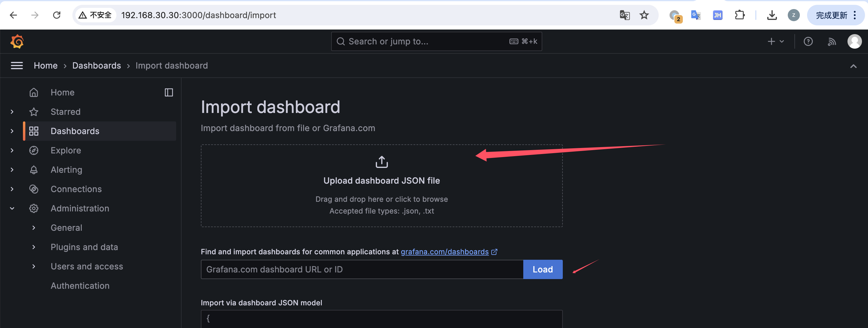Click the user profile avatar
This screenshot has height=328, width=868.
(x=854, y=41)
